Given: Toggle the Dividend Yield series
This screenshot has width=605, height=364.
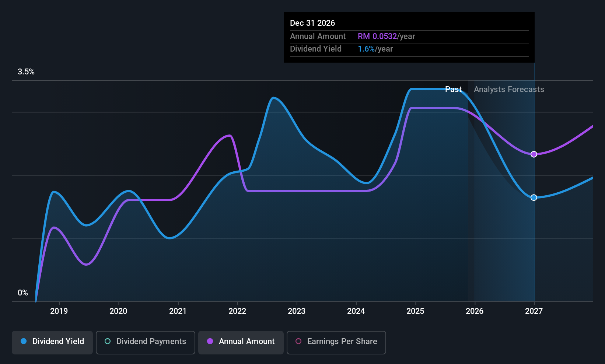Looking at the screenshot, I should [52, 342].
